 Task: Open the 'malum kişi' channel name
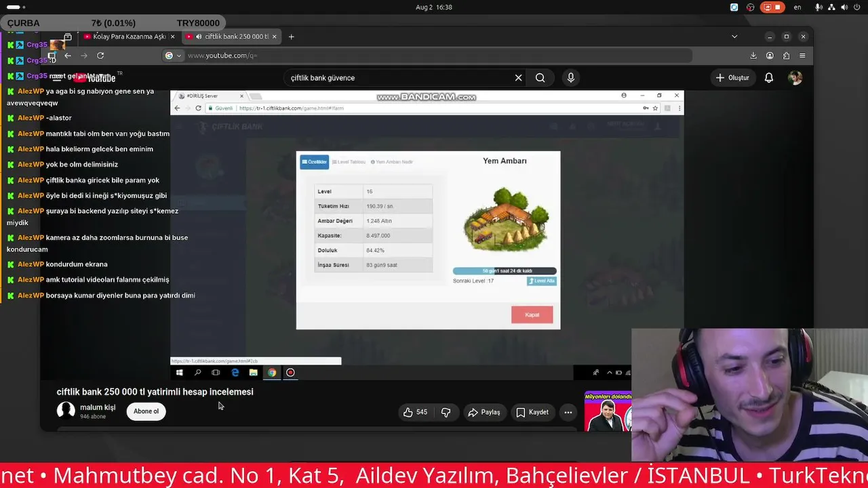click(98, 407)
